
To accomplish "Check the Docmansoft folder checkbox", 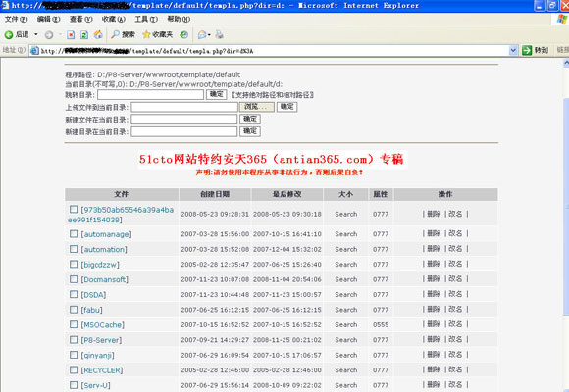I will pos(74,279).
